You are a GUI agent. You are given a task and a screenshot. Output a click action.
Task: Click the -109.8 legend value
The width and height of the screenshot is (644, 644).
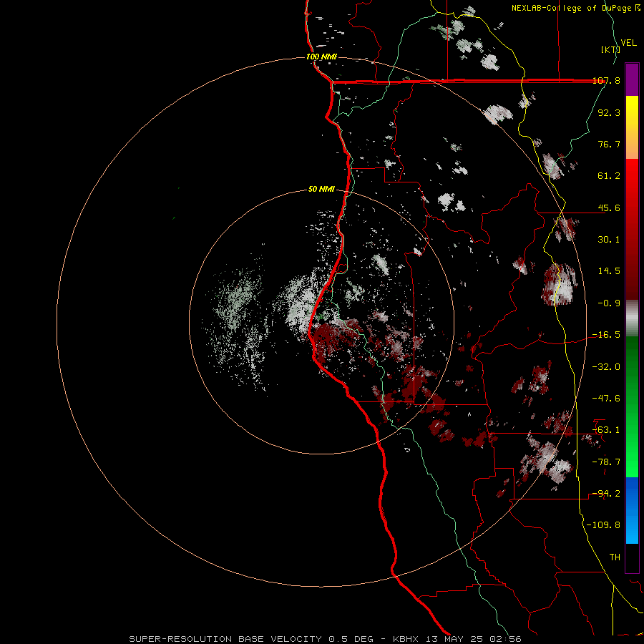603,525
